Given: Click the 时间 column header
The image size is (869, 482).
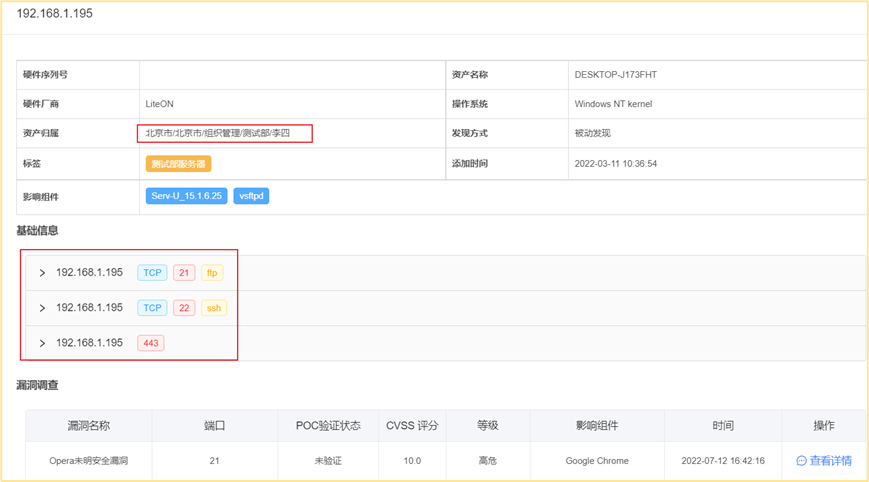Looking at the screenshot, I should [723, 425].
